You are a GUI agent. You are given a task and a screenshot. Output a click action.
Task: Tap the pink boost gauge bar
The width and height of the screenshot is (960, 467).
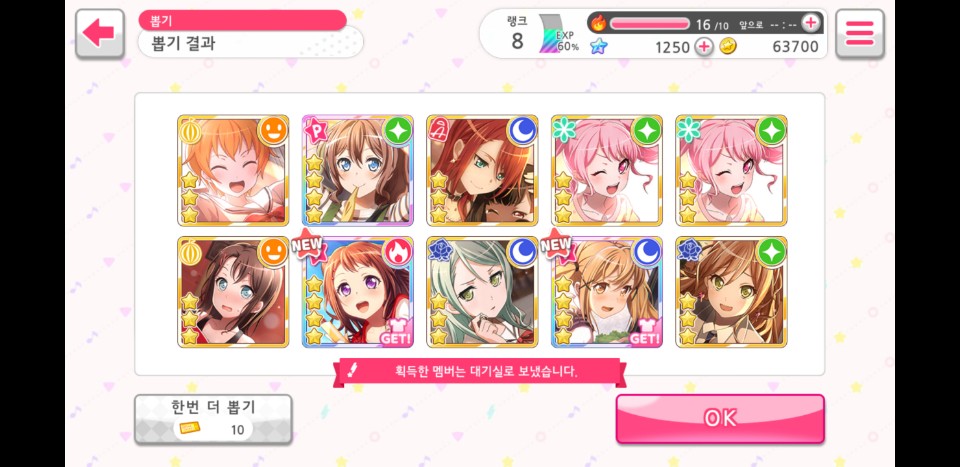[x=650, y=24]
